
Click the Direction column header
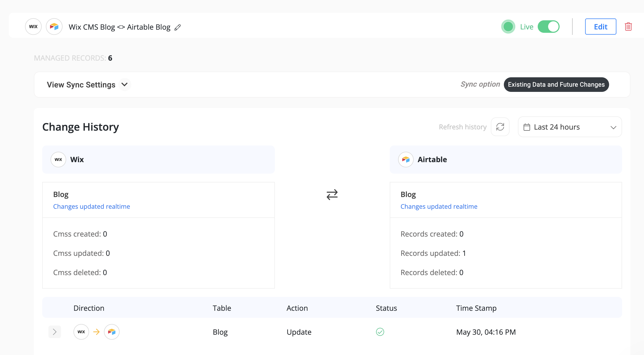pyautogui.click(x=89, y=308)
